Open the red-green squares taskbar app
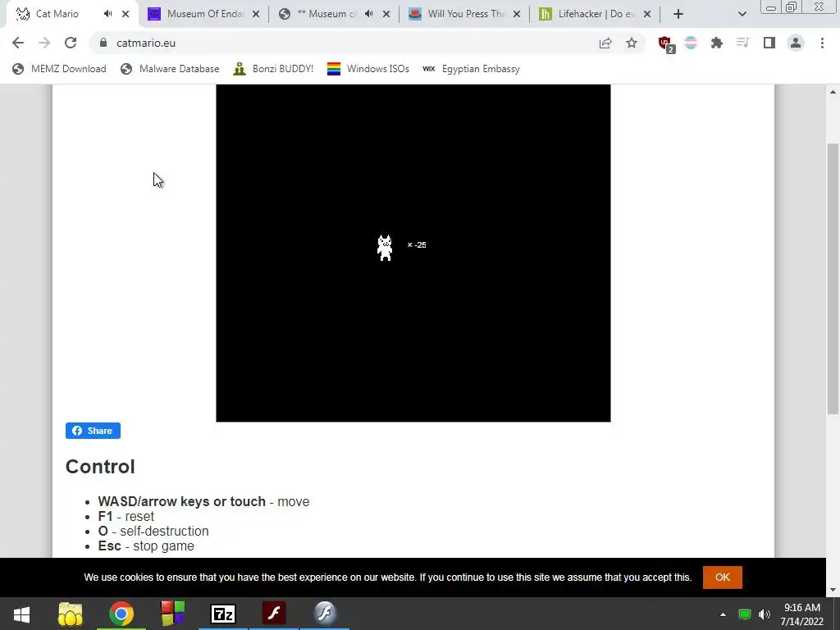This screenshot has width=840, height=630. point(172,614)
